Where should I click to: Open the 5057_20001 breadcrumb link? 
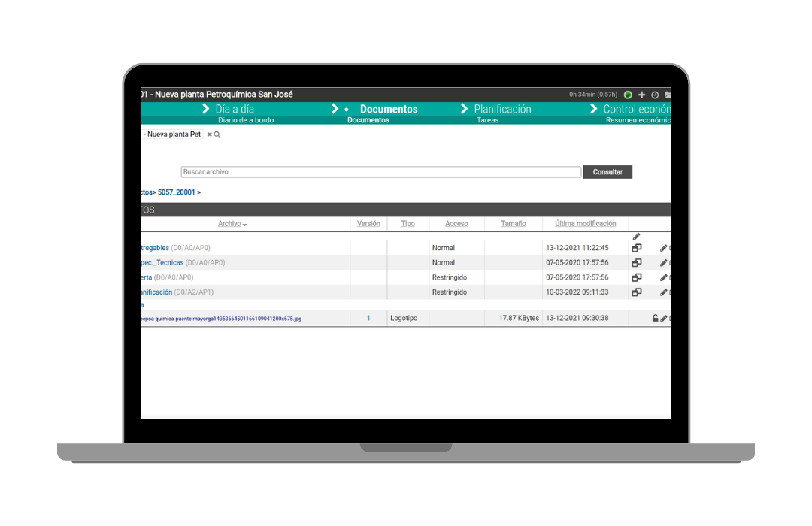[176, 192]
